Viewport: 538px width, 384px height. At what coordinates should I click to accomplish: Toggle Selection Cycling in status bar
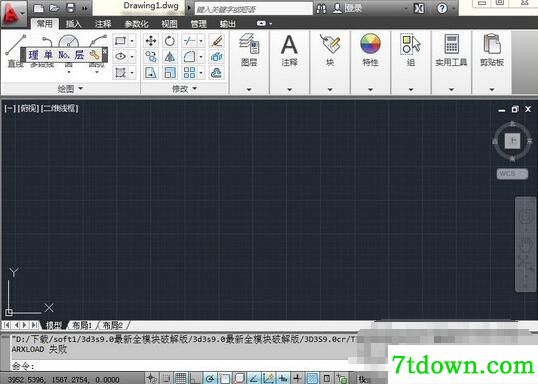[342, 378]
